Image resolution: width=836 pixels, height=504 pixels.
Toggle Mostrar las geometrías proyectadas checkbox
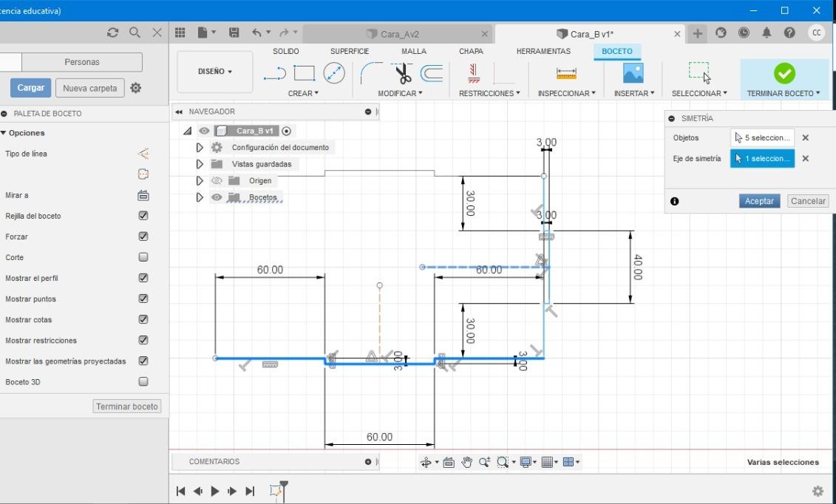143,361
